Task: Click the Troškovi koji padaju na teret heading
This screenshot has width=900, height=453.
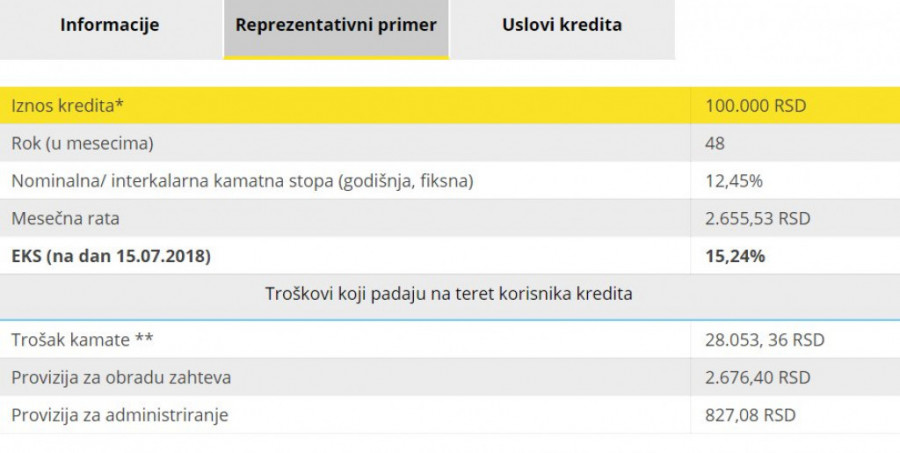Action: point(449,294)
